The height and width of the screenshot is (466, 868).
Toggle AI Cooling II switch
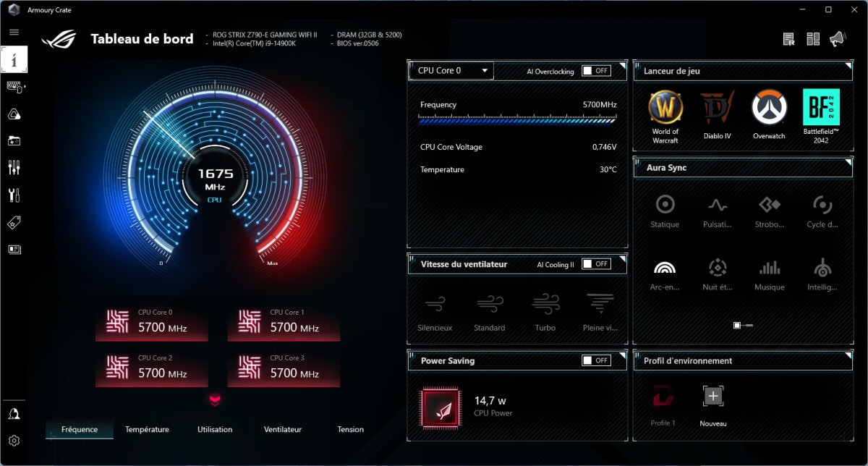tap(596, 264)
